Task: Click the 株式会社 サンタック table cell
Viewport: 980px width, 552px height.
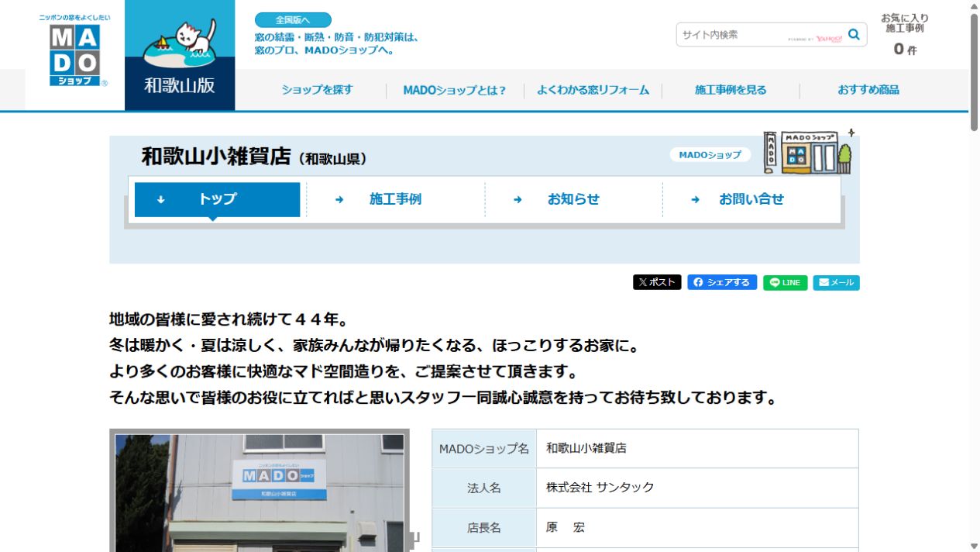Action: [697, 488]
